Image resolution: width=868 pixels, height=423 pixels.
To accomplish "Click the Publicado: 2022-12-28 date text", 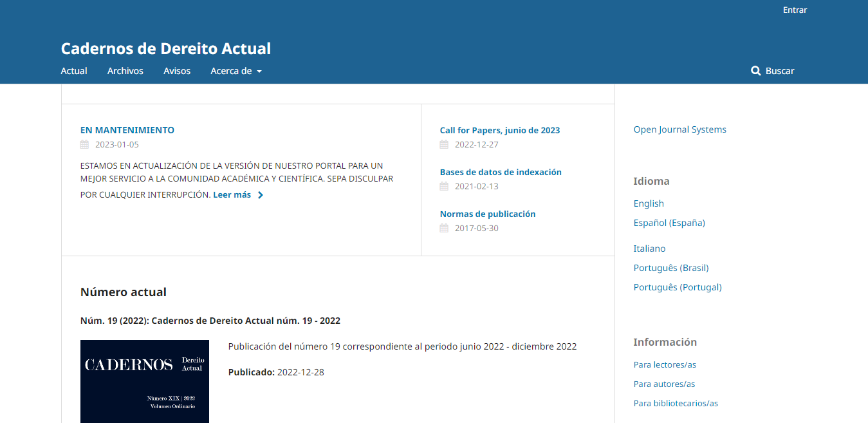I will tap(276, 372).
